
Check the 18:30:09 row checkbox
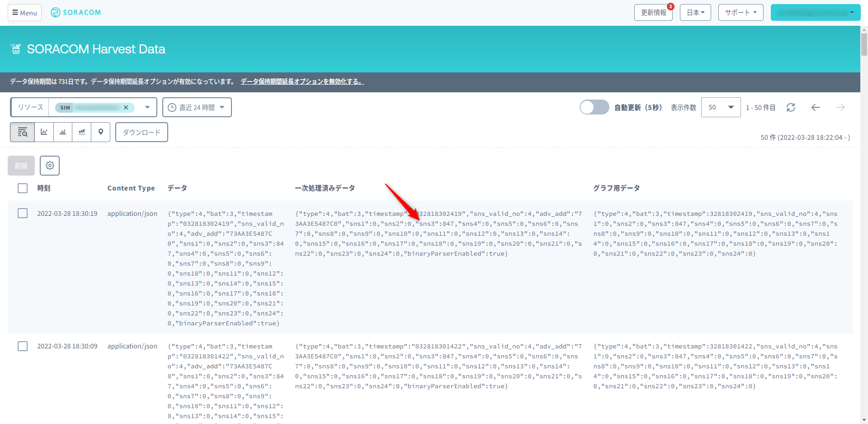coord(23,346)
